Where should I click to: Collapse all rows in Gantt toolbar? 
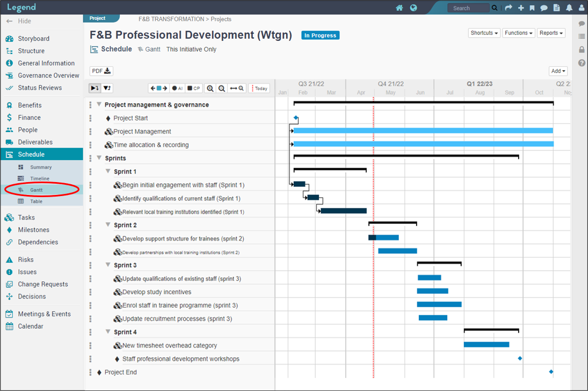107,88
